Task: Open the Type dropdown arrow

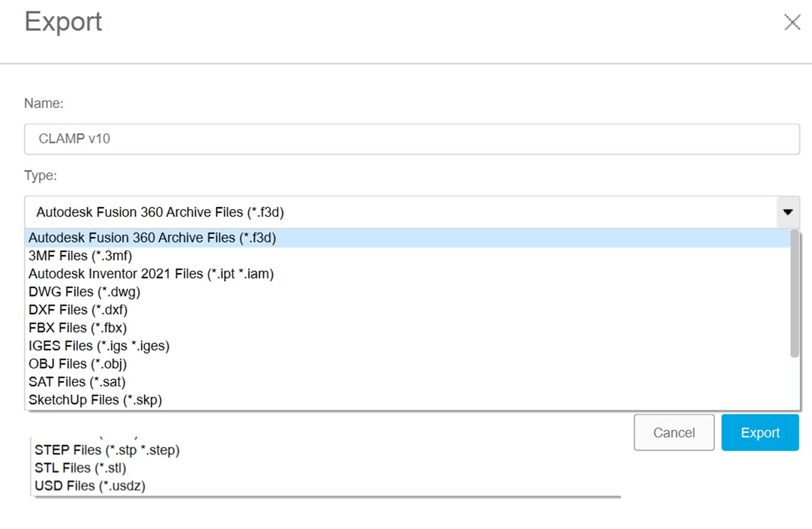Action: pos(788,212)
